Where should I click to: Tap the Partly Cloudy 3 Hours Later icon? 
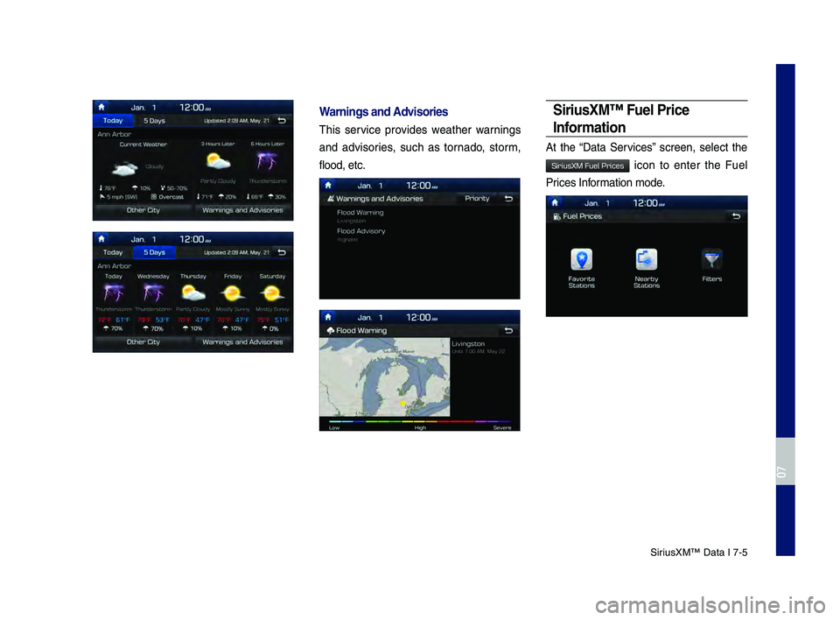218,162
